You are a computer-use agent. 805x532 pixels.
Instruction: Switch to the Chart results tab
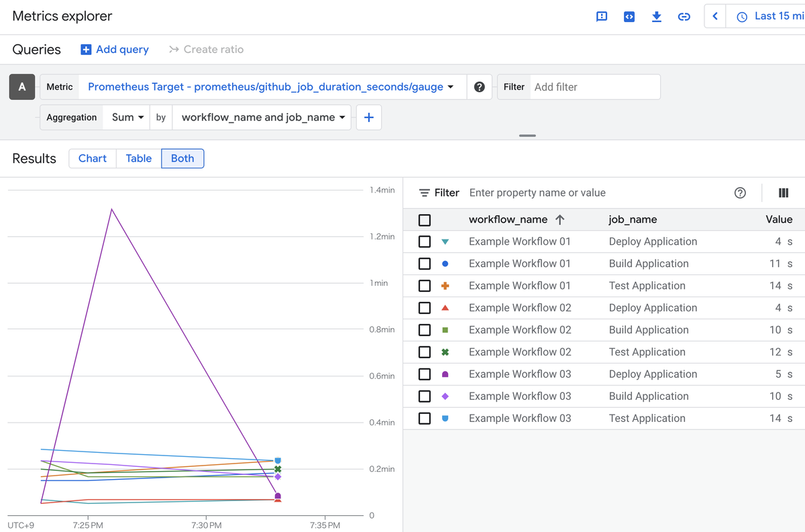92,158
